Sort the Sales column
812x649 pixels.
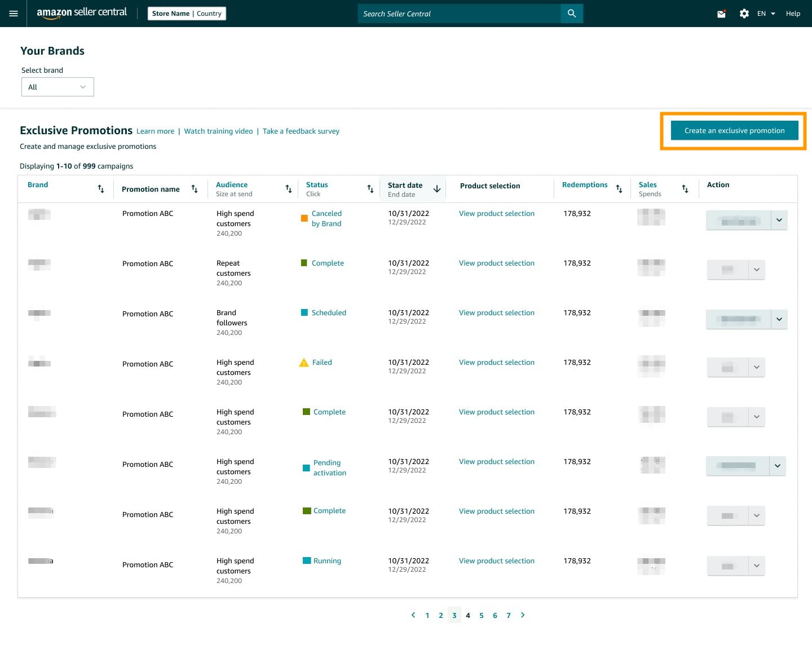685,189
